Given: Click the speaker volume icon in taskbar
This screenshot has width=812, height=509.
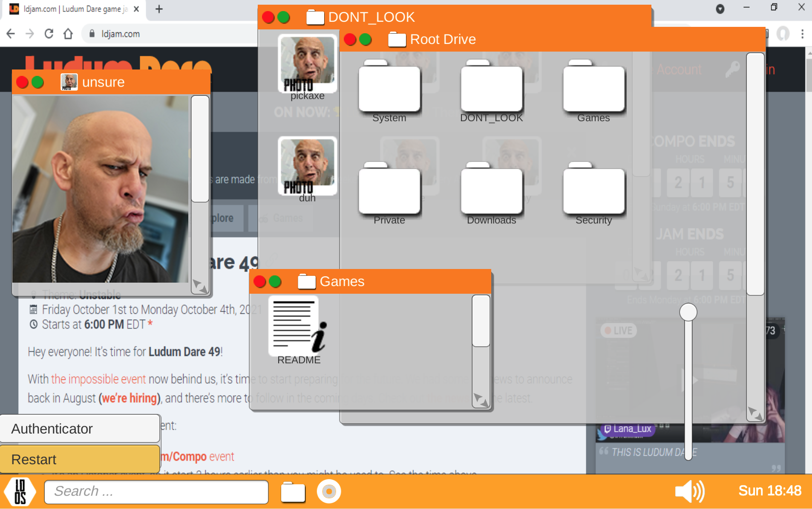Looking at the screenshot, I should click(x=690, y=491).
